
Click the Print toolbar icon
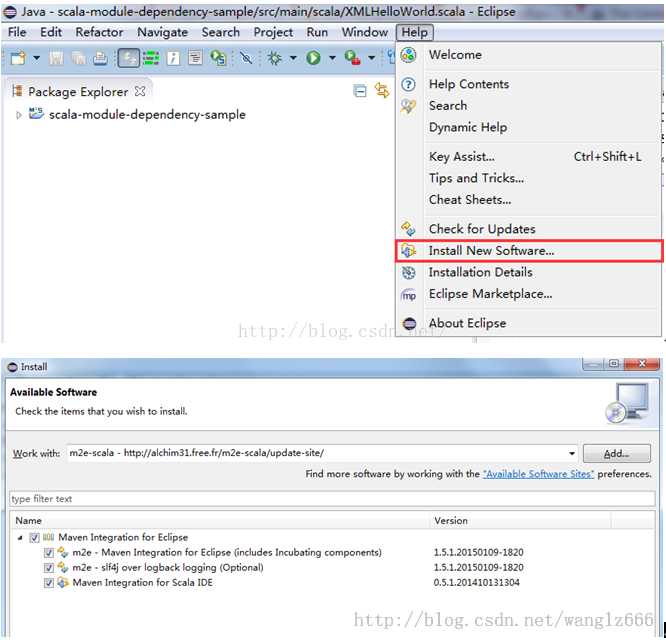pos(100,58)
